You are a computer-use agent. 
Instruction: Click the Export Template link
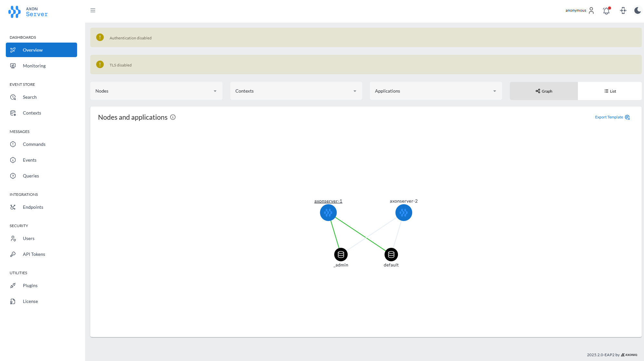(x=609, y=117)
